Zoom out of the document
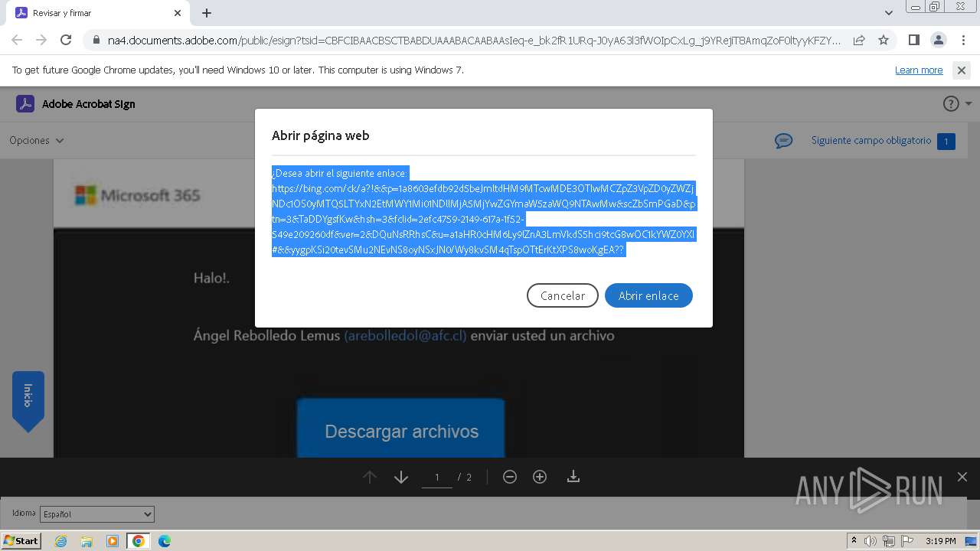 pyautogui.click(x=510, y=477)
